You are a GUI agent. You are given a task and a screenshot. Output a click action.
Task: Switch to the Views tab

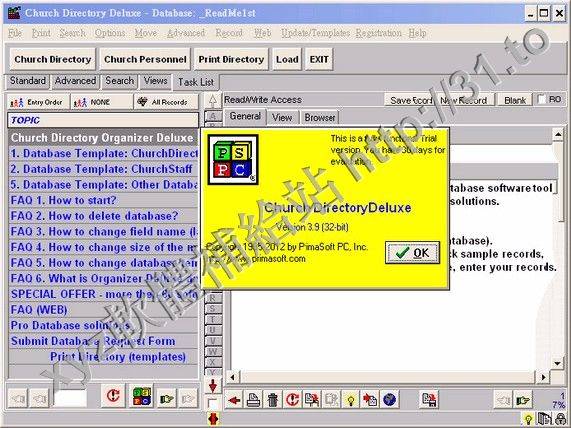155,81
